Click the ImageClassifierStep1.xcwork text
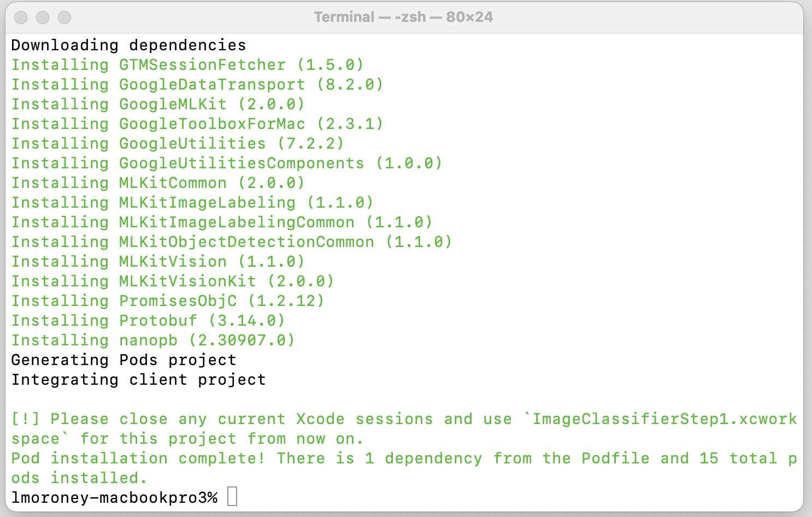Screen dimensions: 812x517 (664, 419)
